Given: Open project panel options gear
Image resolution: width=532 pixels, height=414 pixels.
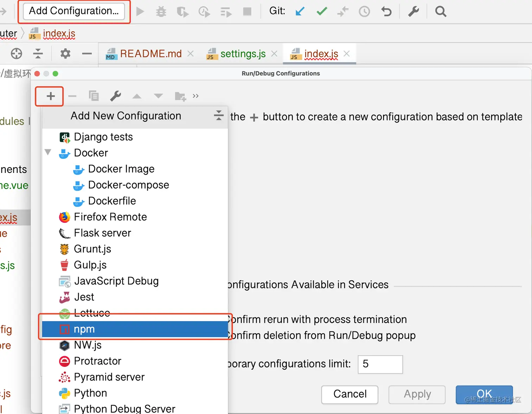Looking at the screenshot, I should [65, 54].
